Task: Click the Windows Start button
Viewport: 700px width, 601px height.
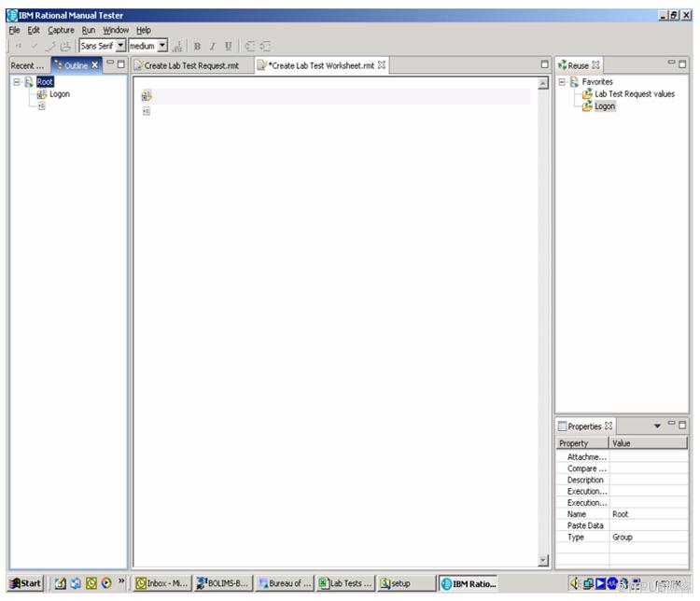Action: (25, 583)
